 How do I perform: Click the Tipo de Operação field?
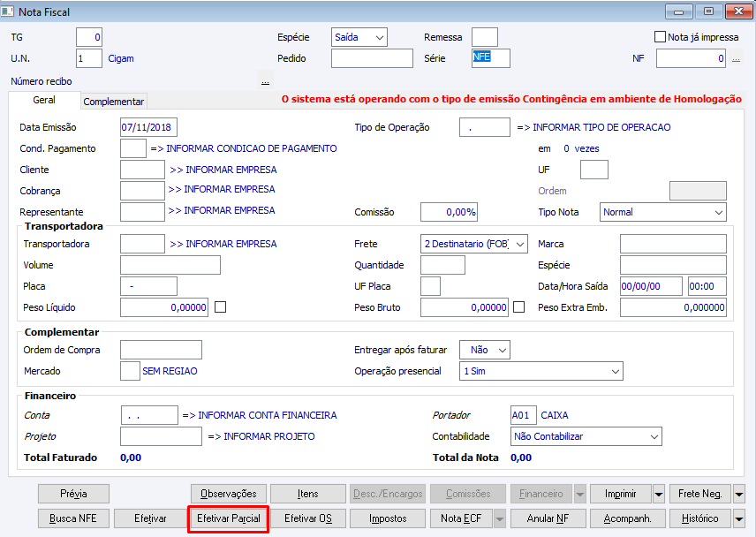(484, 127)
